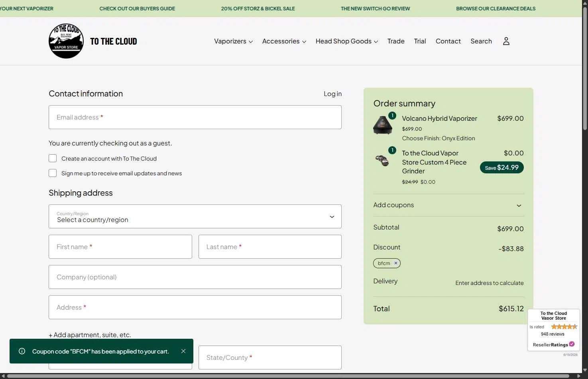The height and width of the screenshot is (379, 588).
Task: Open The New Switch Go Review link
Action: [375, 8]
